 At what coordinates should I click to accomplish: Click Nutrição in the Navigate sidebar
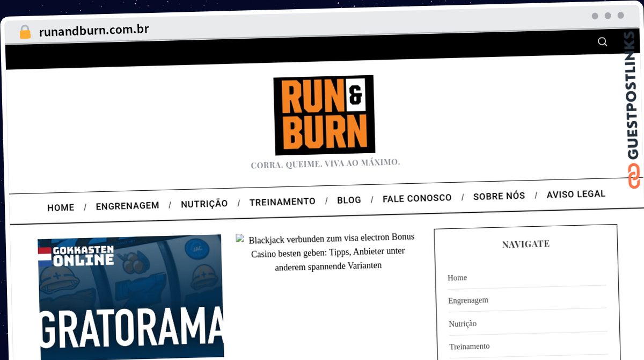coord(463,323)
